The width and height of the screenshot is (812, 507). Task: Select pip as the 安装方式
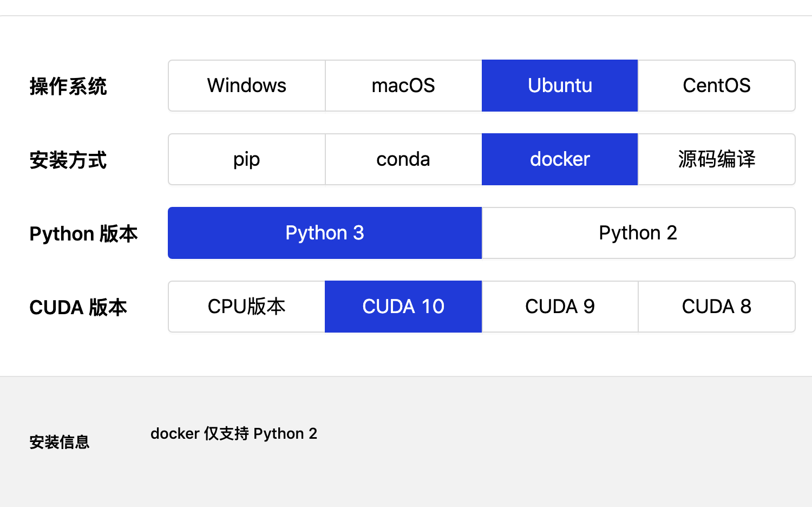click(x=246, y=159)
